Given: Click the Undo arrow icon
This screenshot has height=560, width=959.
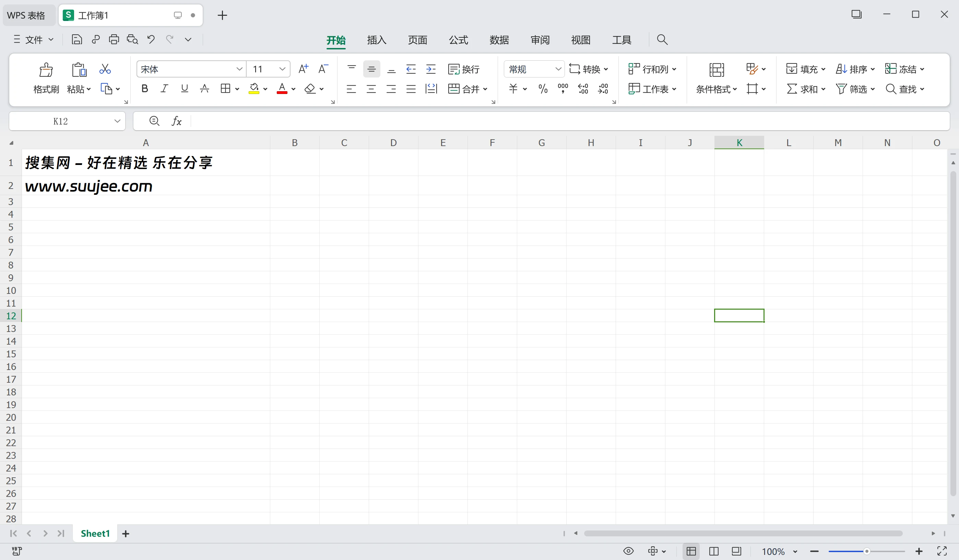Looking at the screenshot, I should click(151, 39).
